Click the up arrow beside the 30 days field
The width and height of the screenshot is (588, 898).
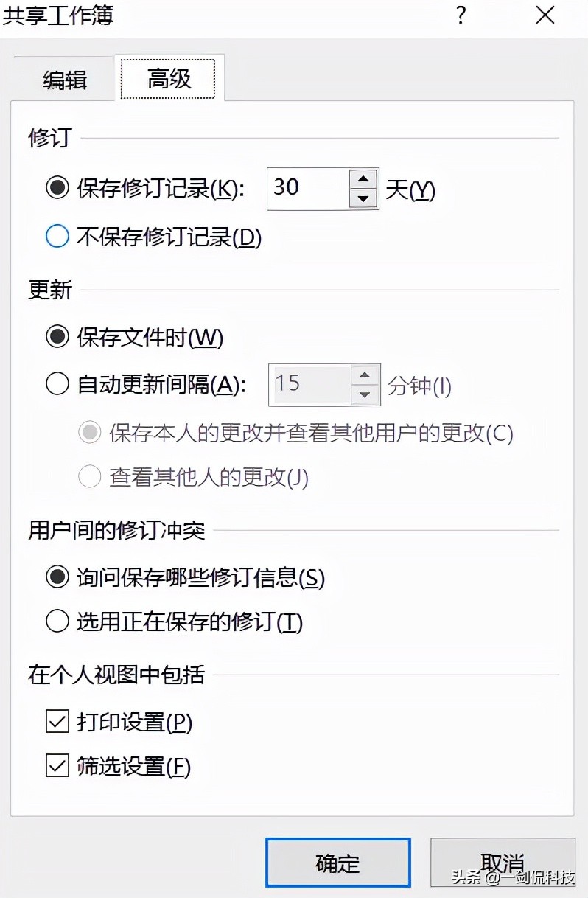point(364,178)
